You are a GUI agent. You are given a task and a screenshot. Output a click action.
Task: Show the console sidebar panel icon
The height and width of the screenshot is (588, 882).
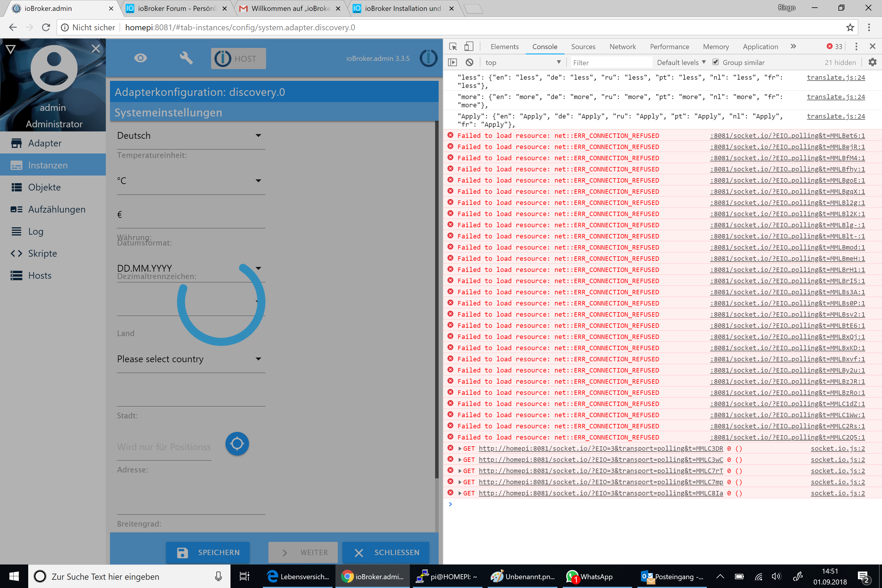pos(453,62)
